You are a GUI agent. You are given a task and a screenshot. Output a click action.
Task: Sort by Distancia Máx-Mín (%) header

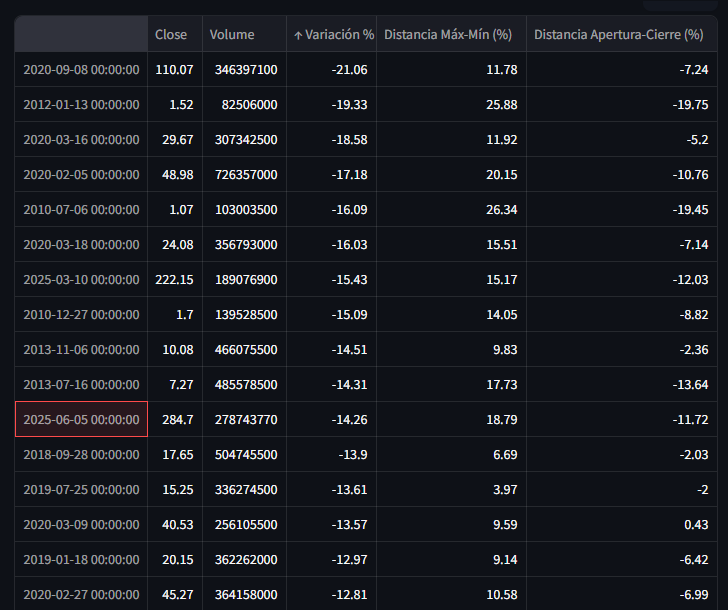(x=451, y=34)
